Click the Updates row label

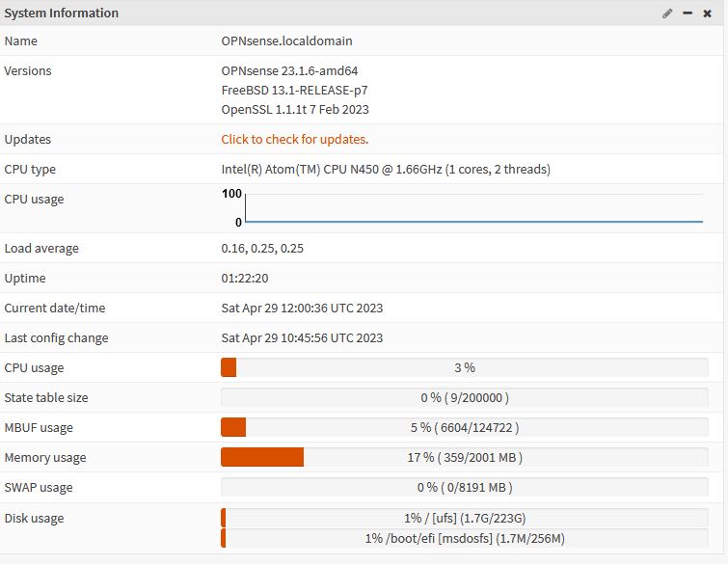[27, 139]
